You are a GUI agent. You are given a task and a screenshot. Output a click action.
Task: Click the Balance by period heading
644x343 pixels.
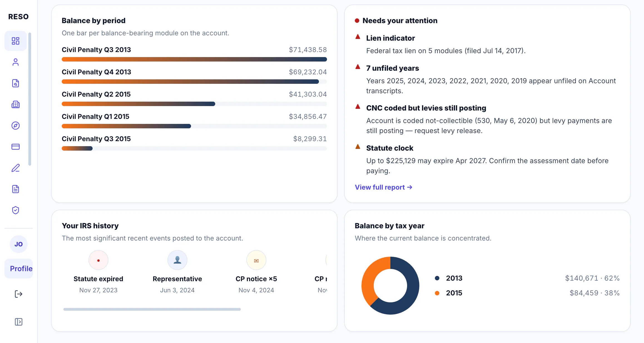tap(93, 21)
